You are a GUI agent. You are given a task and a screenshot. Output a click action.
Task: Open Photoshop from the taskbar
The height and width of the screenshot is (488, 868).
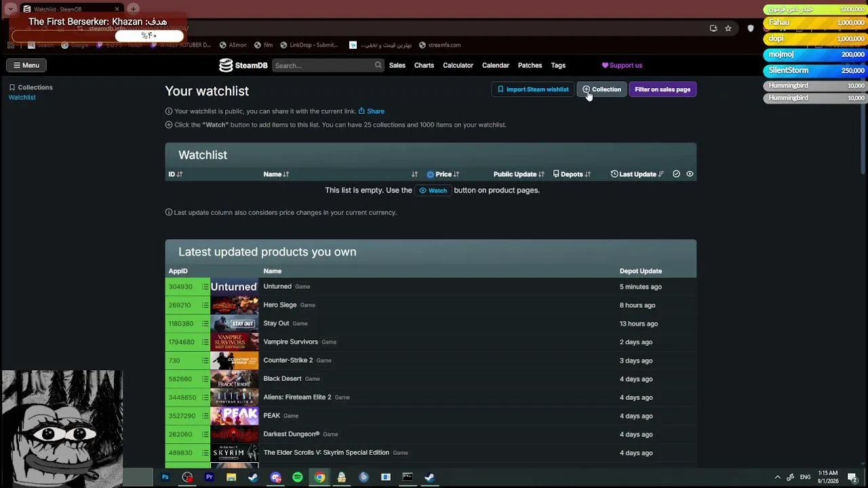tap(165, 477)
